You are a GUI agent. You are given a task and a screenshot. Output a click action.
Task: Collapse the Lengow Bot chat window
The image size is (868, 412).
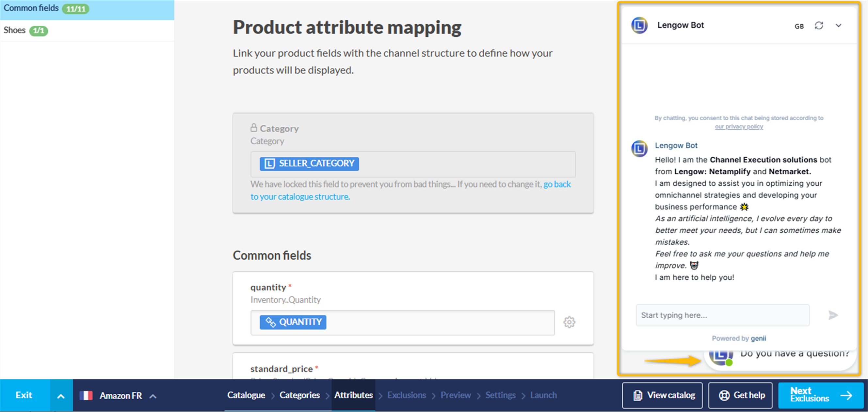pyautogui.click(x=838, y=25)
